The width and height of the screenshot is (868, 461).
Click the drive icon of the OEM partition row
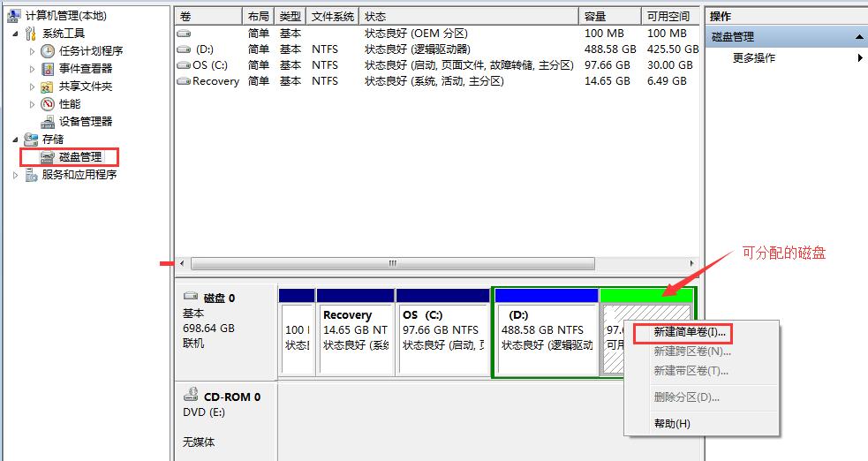click(184, 34)
